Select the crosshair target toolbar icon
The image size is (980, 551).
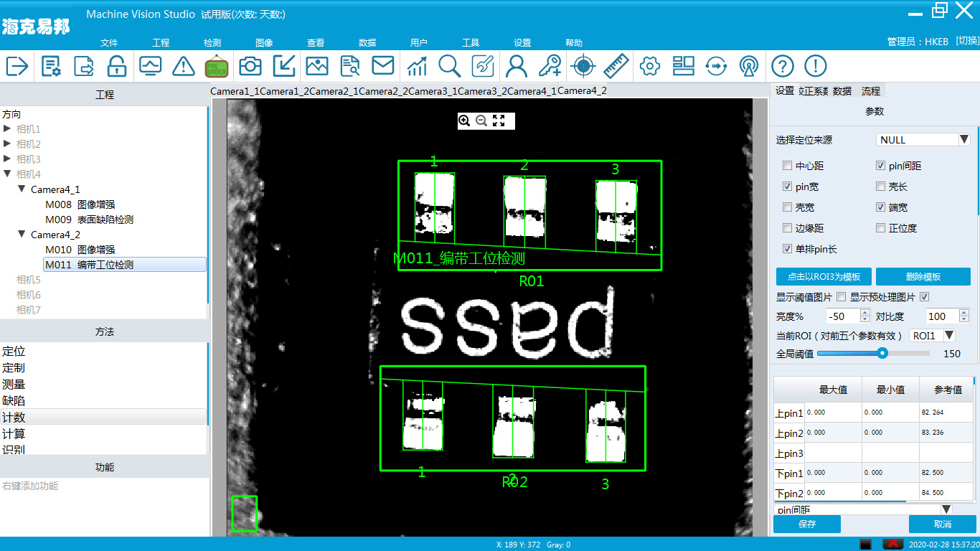[x=583, y=67]
